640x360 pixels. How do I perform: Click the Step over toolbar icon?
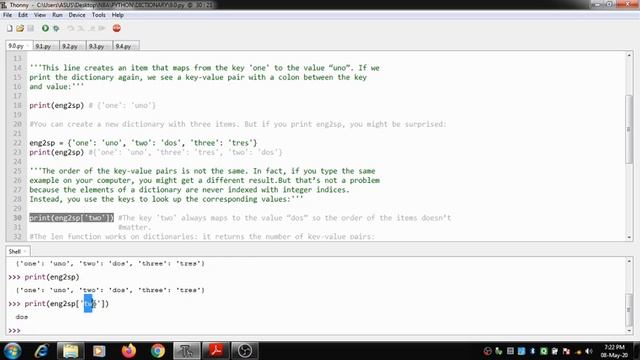71,28
